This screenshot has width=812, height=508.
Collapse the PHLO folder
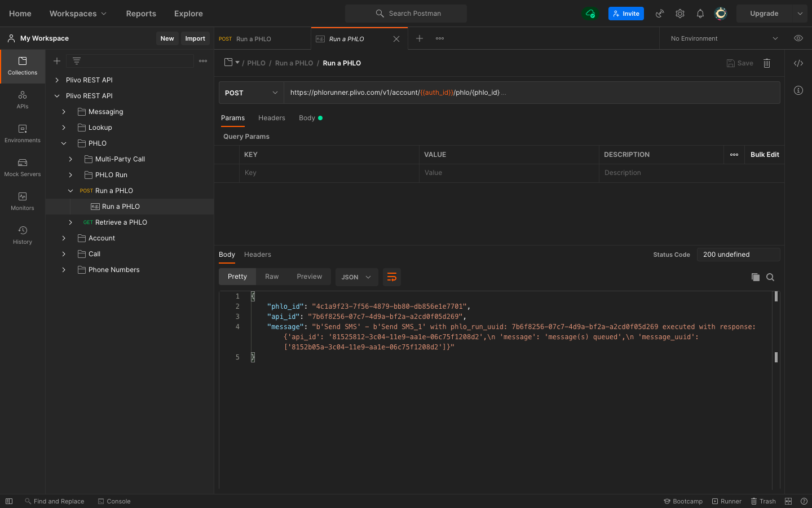point(64,143)
